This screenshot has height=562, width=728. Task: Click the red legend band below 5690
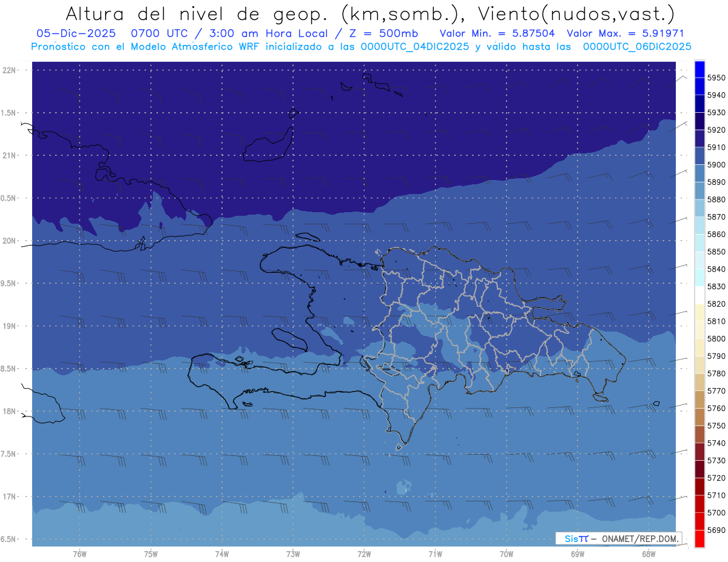pyautogui.click(x=699, y=538)
